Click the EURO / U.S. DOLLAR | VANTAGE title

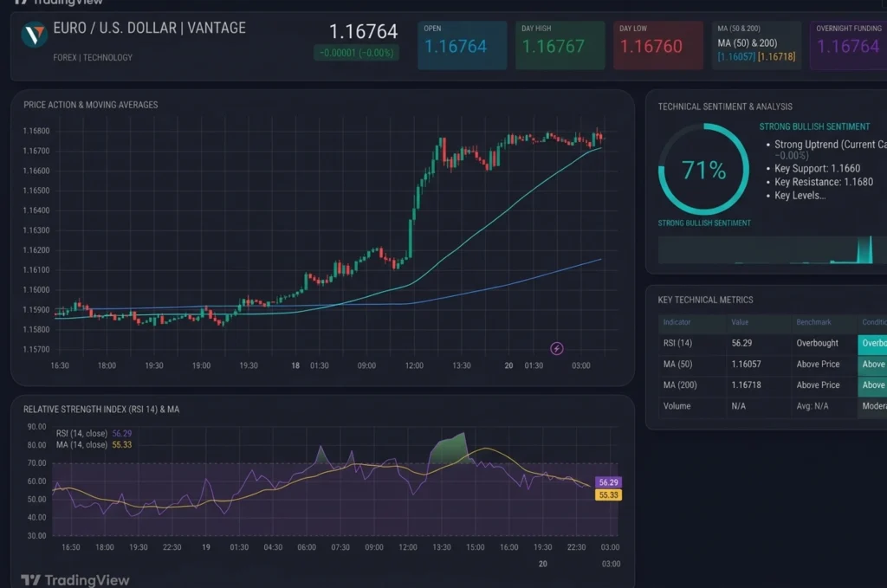point(149,28)
